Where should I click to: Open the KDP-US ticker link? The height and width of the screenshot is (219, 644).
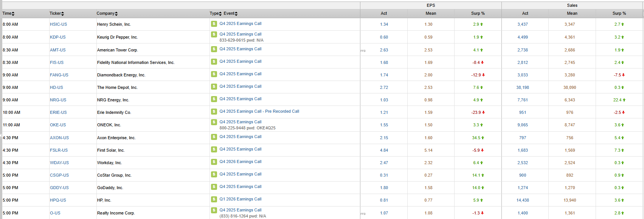pos(57,37)
